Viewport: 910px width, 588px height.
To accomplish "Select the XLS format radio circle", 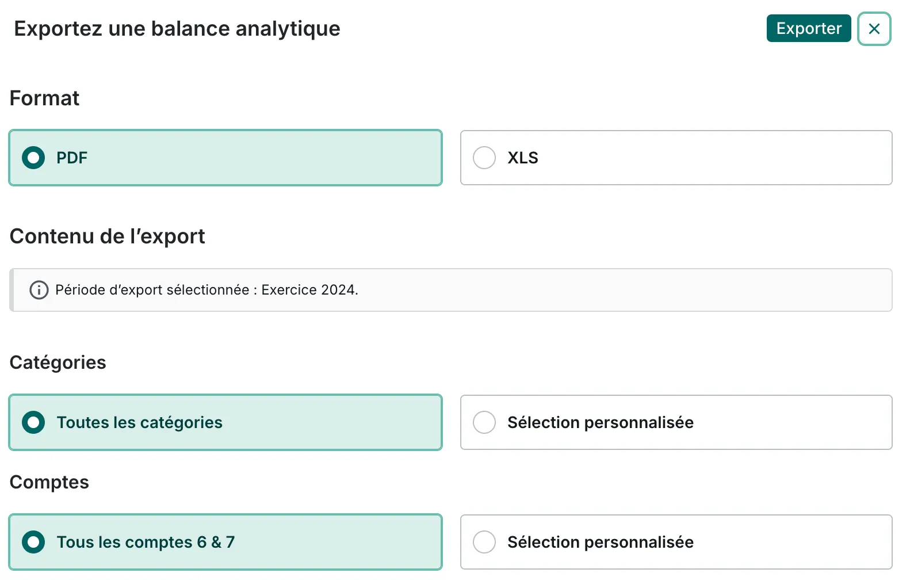I will [x=484, y=158].
